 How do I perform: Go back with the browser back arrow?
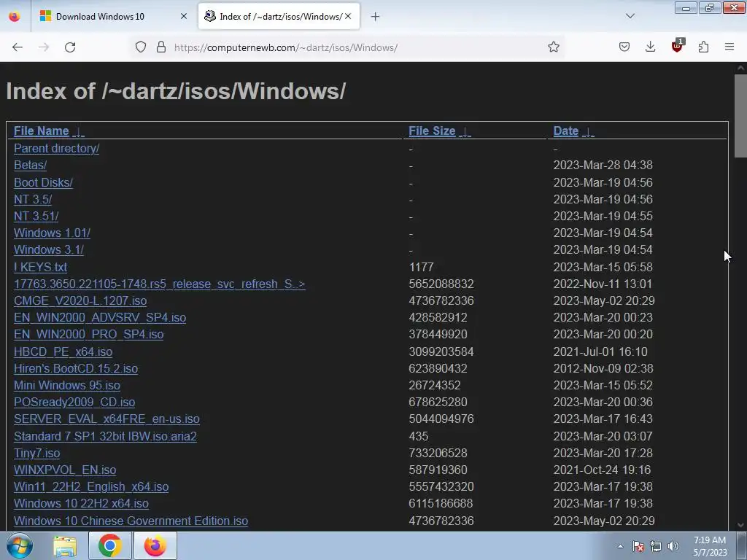pos(18,47)
